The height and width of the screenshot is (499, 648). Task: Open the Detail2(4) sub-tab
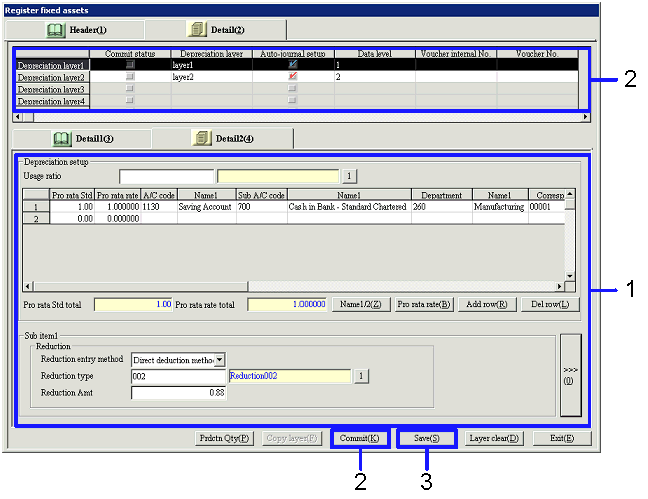(x=230, y=138)
